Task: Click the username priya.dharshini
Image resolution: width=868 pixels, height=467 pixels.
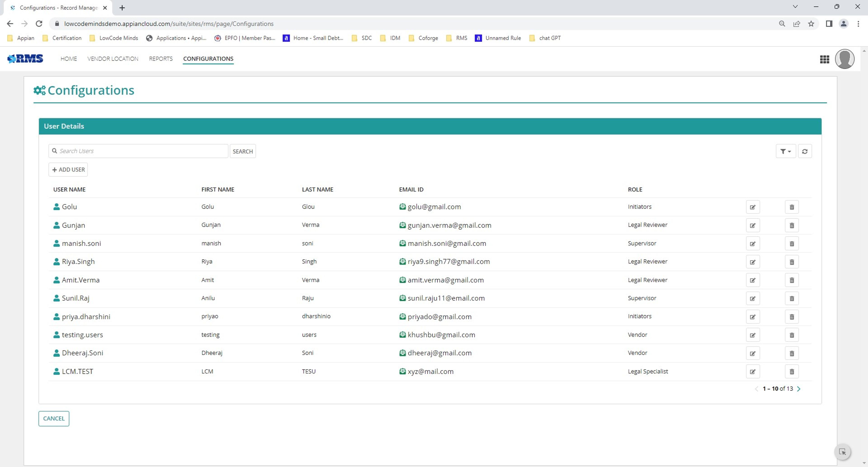Action: click(x=86, y=317)
